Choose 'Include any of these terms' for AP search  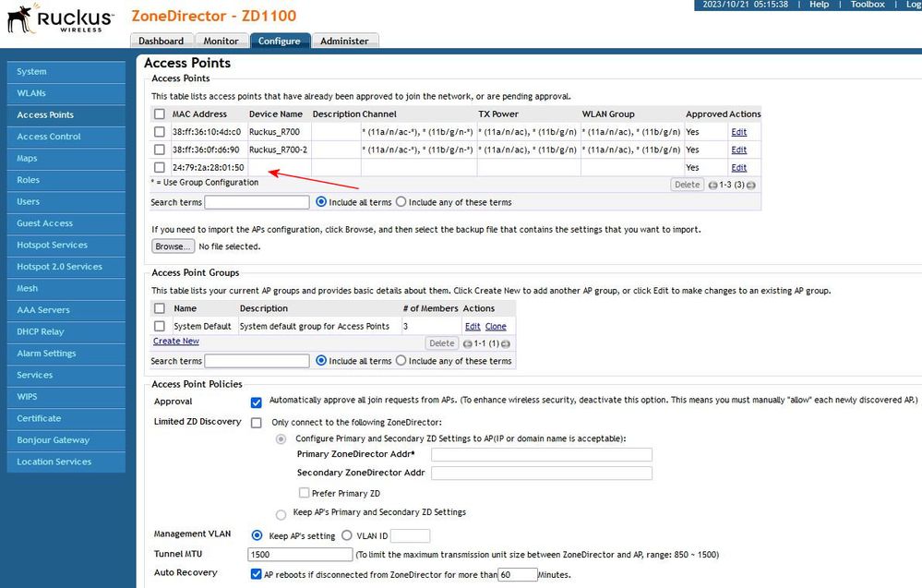coord(401,202)
